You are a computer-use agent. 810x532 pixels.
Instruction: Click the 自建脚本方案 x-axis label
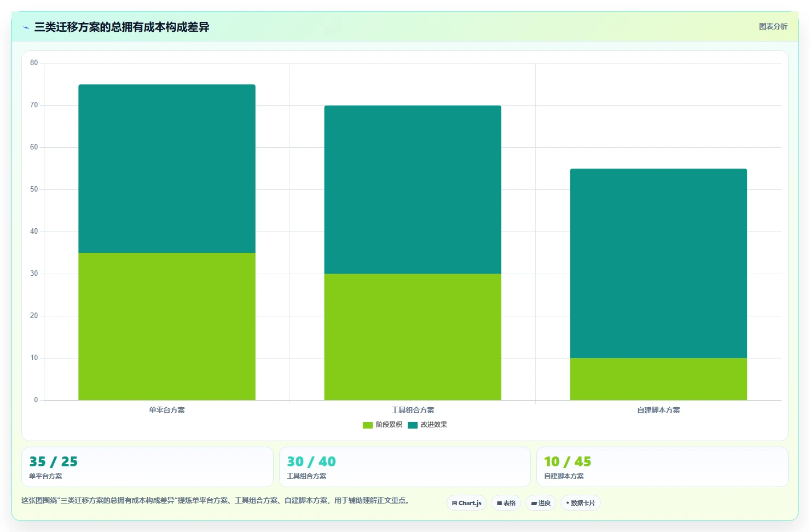coord(658,410)
